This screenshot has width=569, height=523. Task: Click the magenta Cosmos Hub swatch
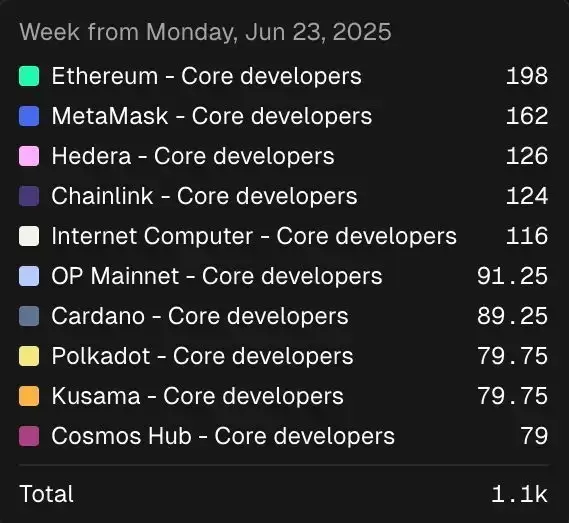pyautogui.click(x=29, y=436)
